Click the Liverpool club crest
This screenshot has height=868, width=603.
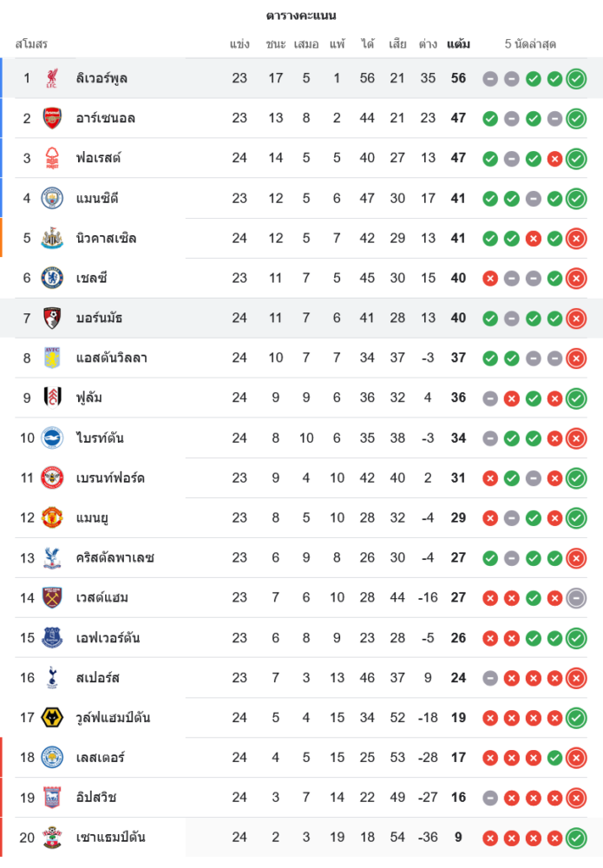(52, 78)
